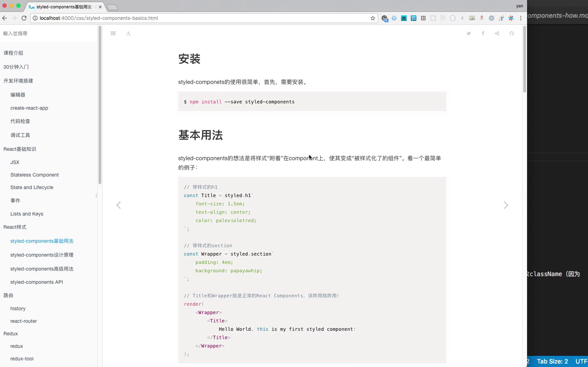Image resolution: width=588 pixels, height=367 pixels.
Task: Click the blue command-symbol extension icon
Action: 394,18
